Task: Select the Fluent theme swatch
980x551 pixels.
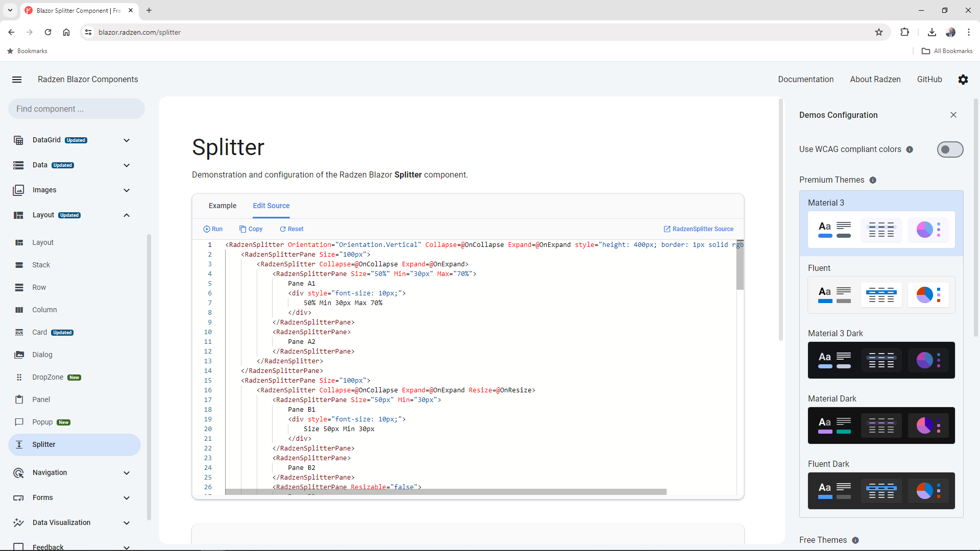Action: click(881, 295)
